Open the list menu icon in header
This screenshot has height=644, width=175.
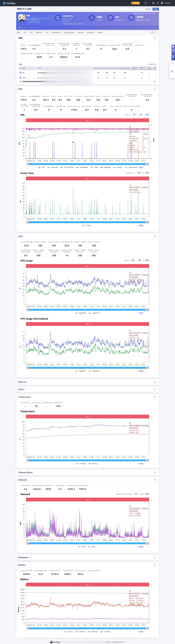158,3
